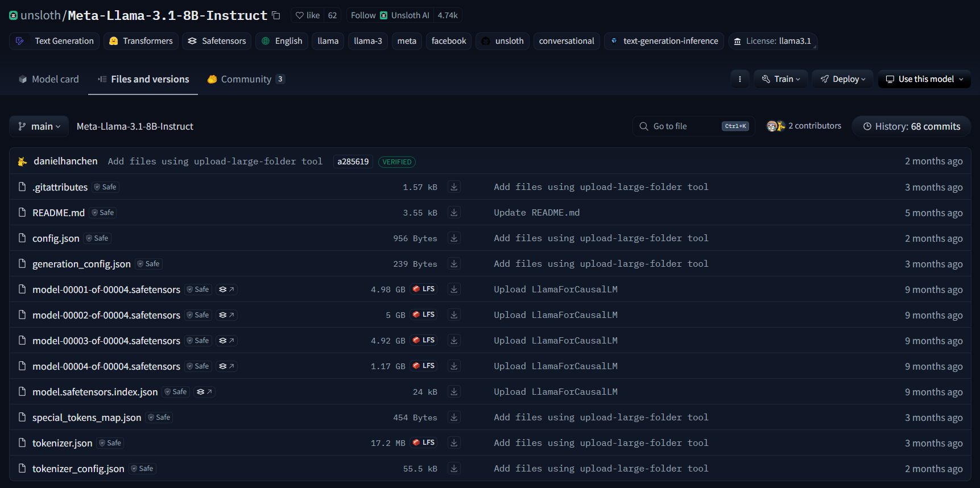Download model-00001-of-00004.safetensors
The height and width of the screenshot is (488, 980).
[x=454, y=289]
